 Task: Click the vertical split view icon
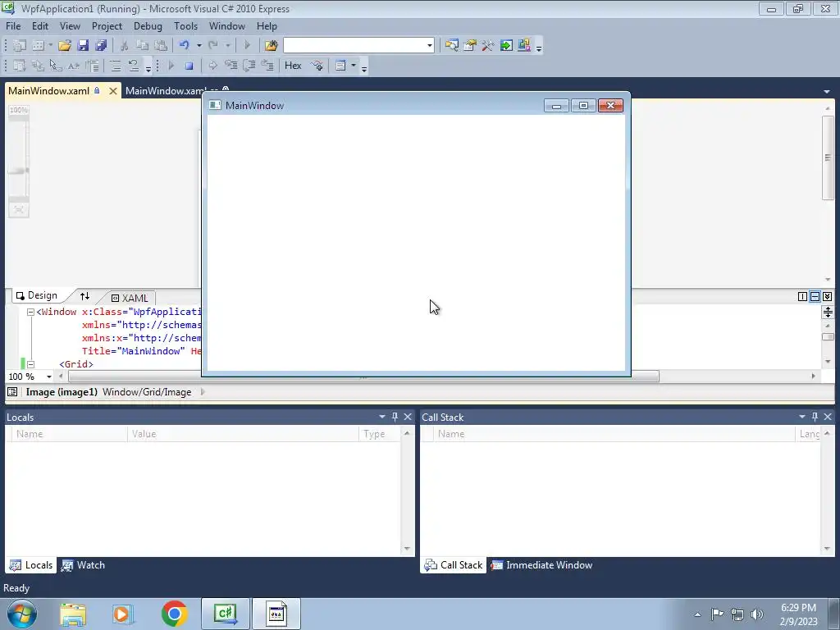[802, 297]
